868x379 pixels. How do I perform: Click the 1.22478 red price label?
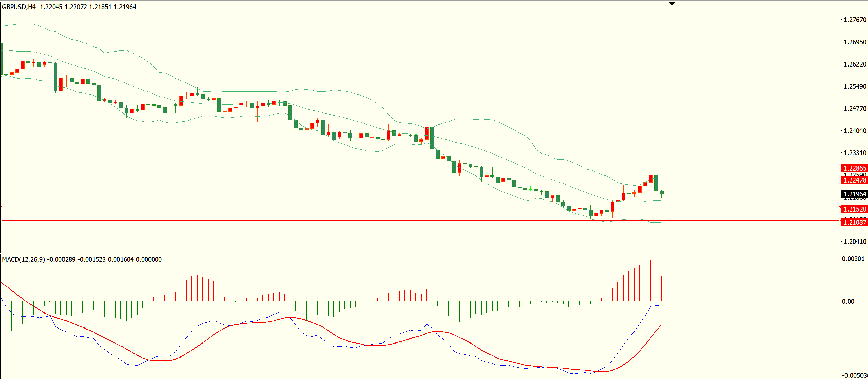click(x=854, y=180)
